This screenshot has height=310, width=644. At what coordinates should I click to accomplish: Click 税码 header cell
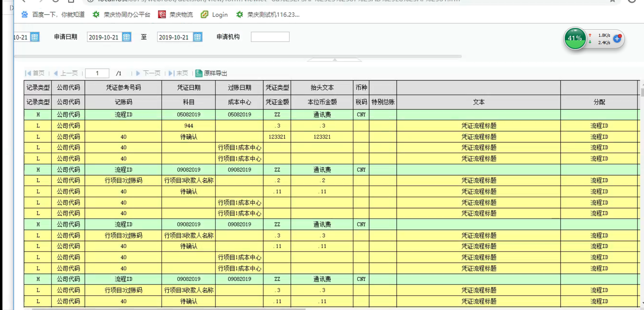[361, 102]
